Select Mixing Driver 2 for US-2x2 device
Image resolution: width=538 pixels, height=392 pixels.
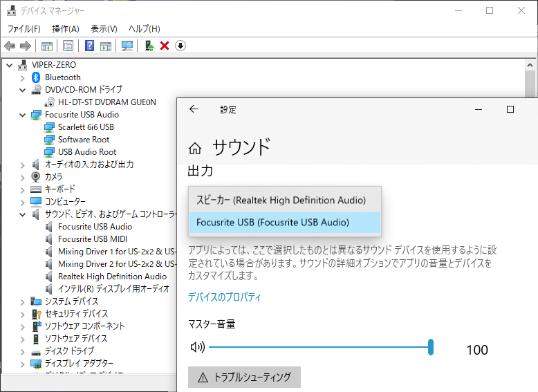pos(117,263)
